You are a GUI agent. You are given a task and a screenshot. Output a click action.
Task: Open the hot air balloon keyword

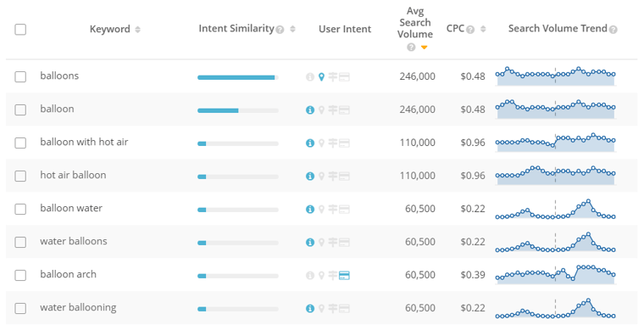[x=73, y=176]
